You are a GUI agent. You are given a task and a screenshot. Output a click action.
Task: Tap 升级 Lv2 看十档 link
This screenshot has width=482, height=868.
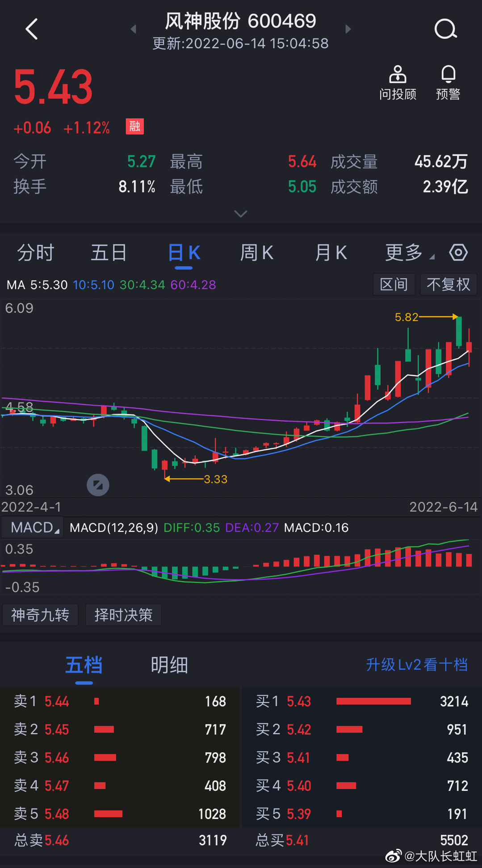coord(416,665)
